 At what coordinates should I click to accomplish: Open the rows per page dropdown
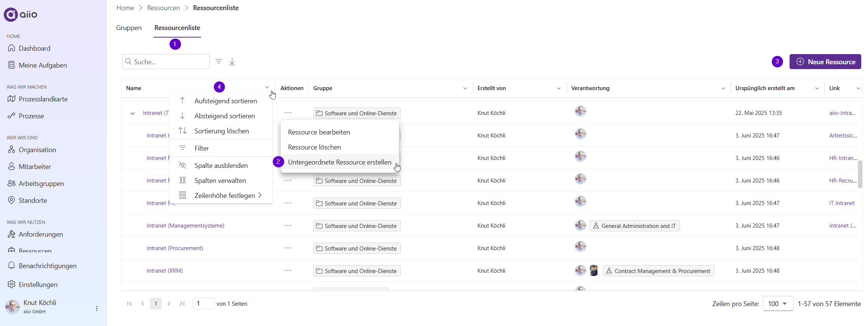pyautogui.click(x=778, y=303)
